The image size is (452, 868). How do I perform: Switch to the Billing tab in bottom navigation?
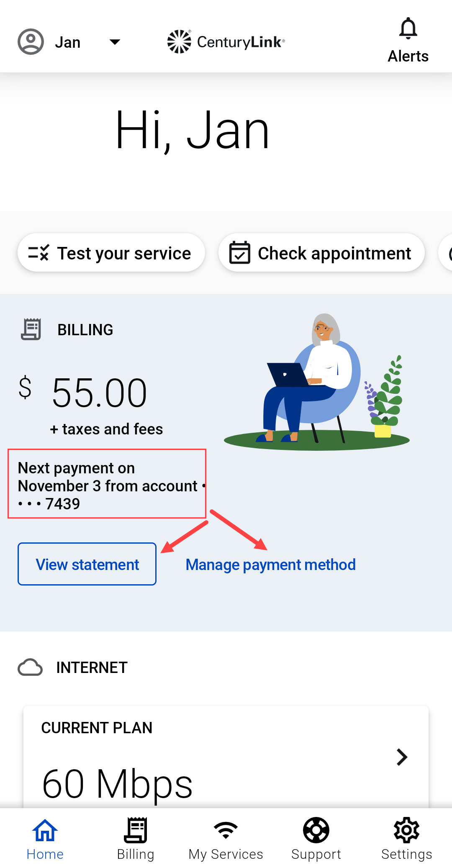(136, 839)
